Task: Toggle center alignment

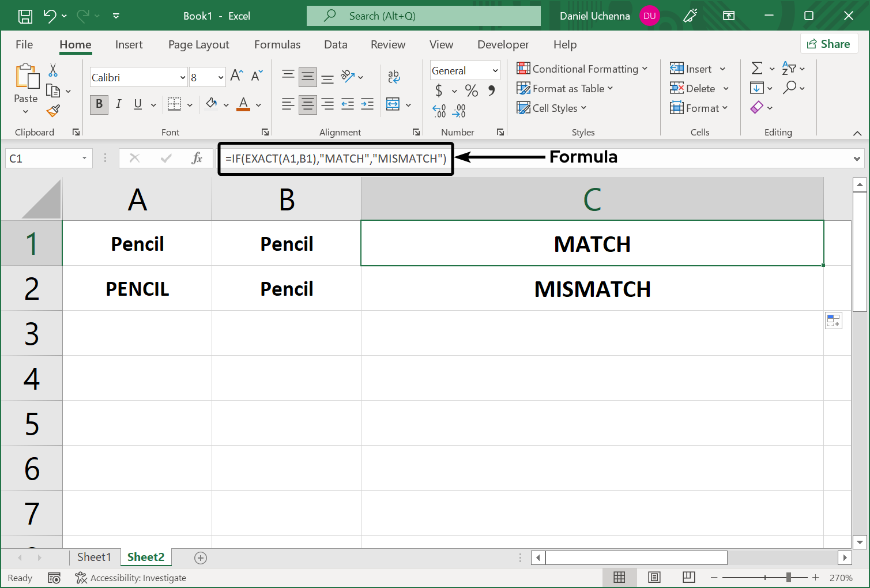Action: (x=307, y=104)
